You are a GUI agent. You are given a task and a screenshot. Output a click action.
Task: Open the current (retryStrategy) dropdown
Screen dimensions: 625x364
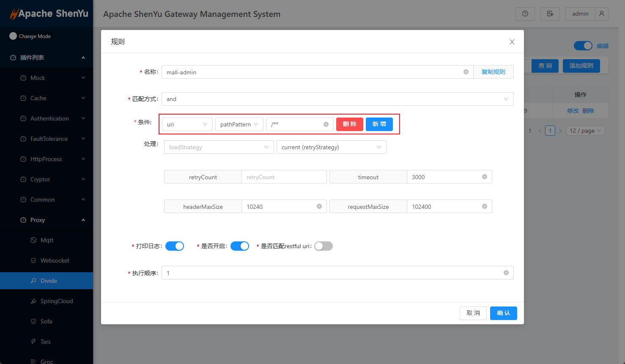[331, 147]
